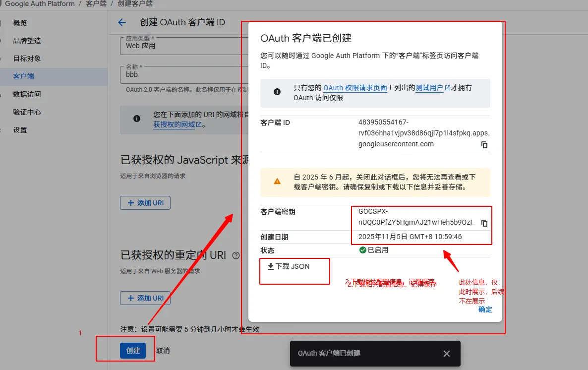Screen dimensions: 588x370
Task: Click help icon beside redirect URI heading
Action: (236, 255)
